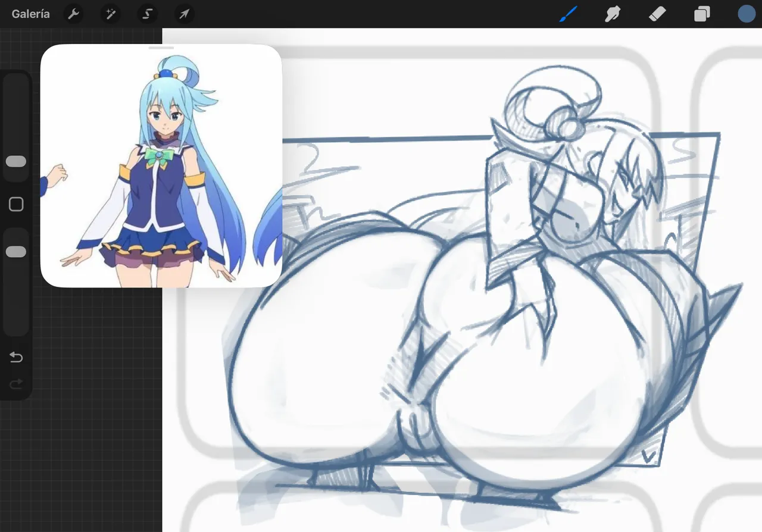762x532 pixels.
Task: Open the Layers panel
Action: point(702,14)
